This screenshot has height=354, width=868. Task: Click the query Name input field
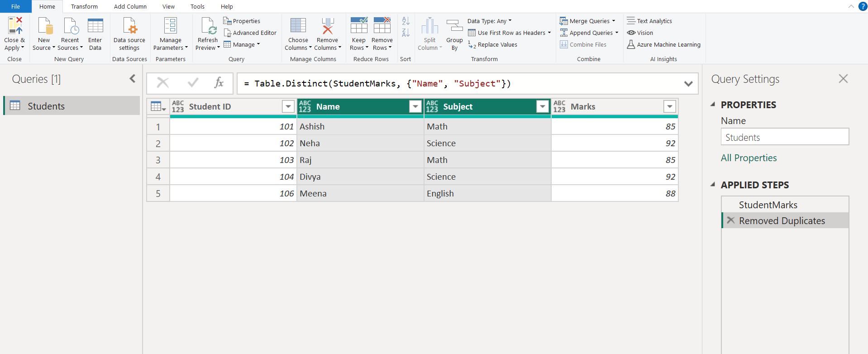784,137
